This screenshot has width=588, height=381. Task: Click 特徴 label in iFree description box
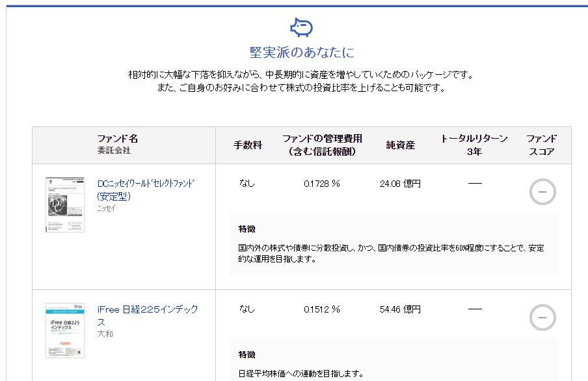[247, 355]
